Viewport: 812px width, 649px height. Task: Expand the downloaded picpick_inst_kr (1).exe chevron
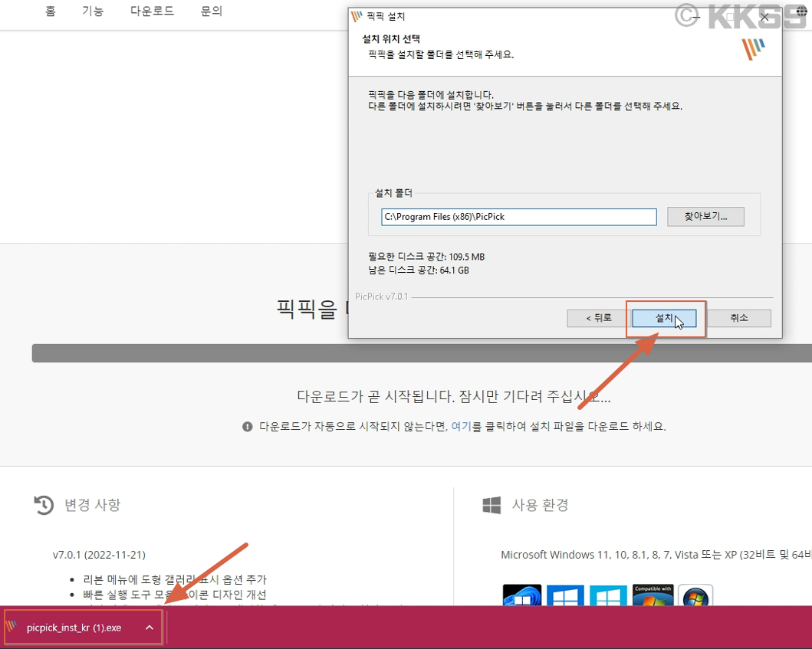(x=149, y=627)
